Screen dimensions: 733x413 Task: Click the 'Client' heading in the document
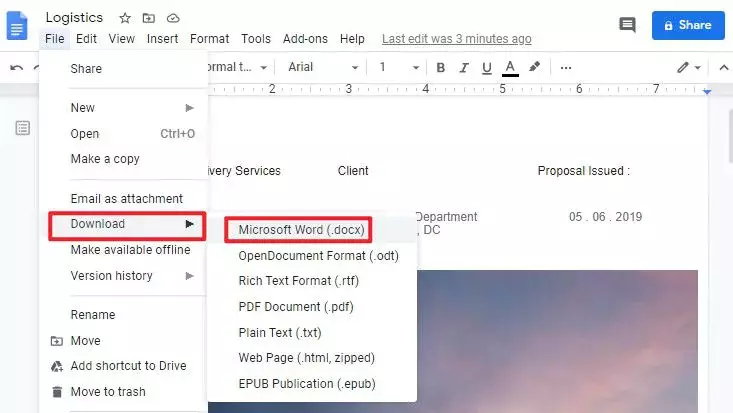coord(353,171)
